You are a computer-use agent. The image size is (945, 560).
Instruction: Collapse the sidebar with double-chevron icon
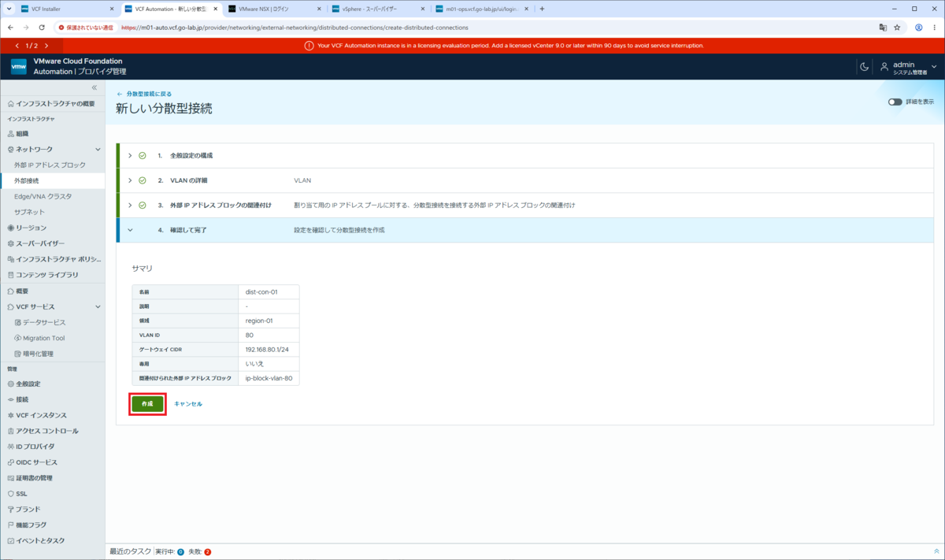(x=94, y=87)
